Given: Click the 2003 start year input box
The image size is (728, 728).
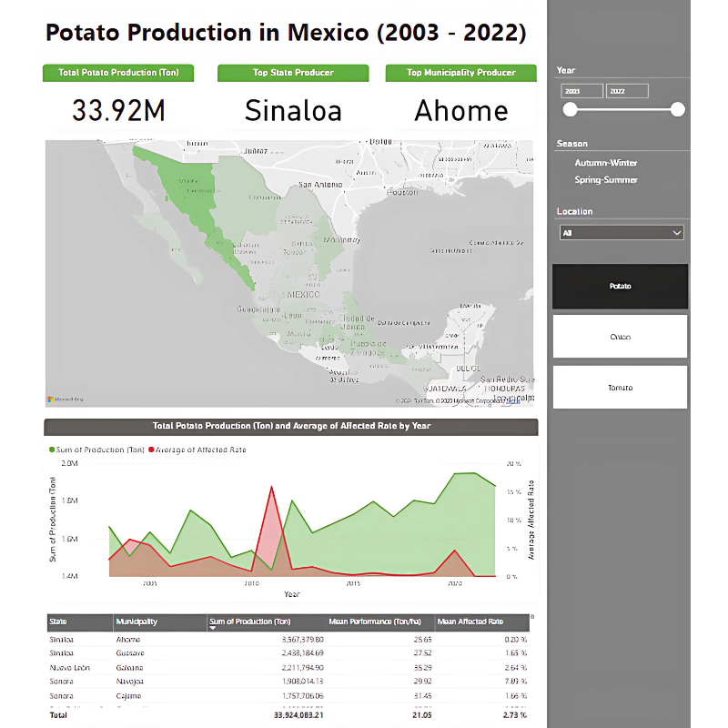Looking at the screenshot, I should (582, 91).
